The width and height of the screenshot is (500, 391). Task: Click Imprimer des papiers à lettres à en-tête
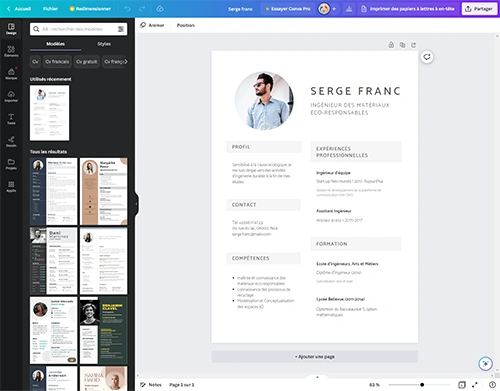408,9
